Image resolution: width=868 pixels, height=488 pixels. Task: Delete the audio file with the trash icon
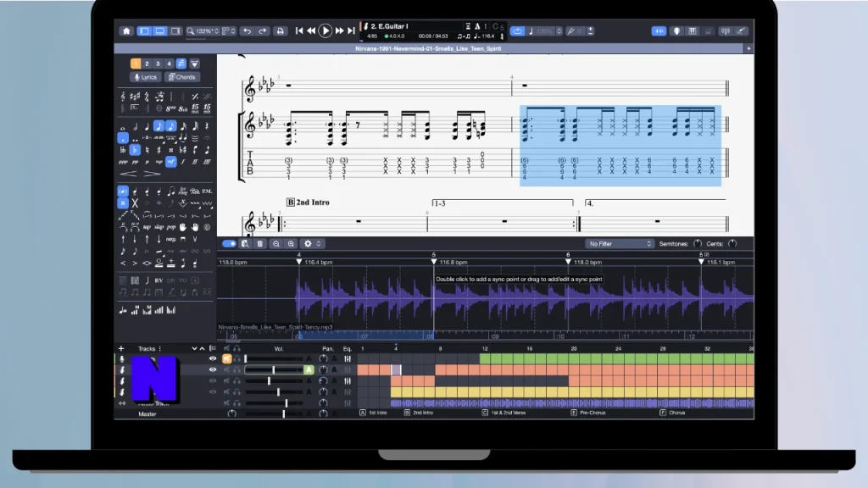coord(259,243)
